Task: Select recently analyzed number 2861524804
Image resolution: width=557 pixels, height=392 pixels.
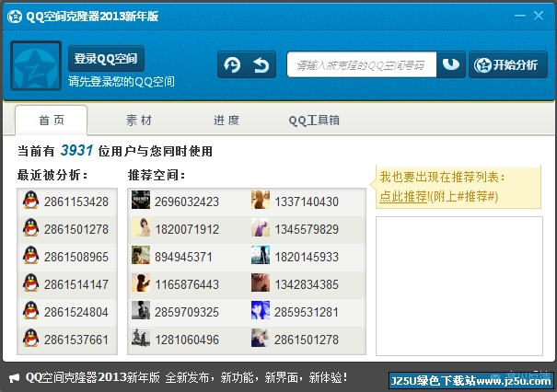Action: tap(76, 313)
